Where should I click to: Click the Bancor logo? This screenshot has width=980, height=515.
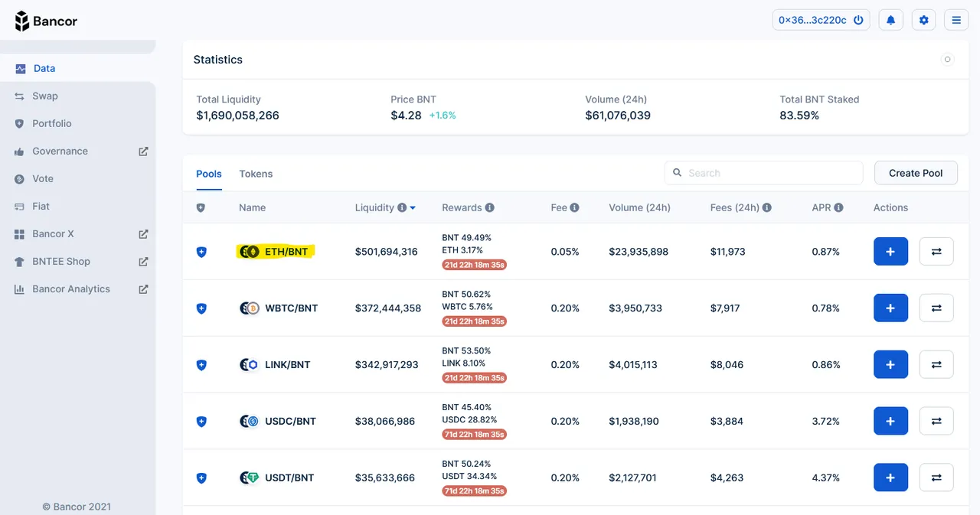[46, 21]
